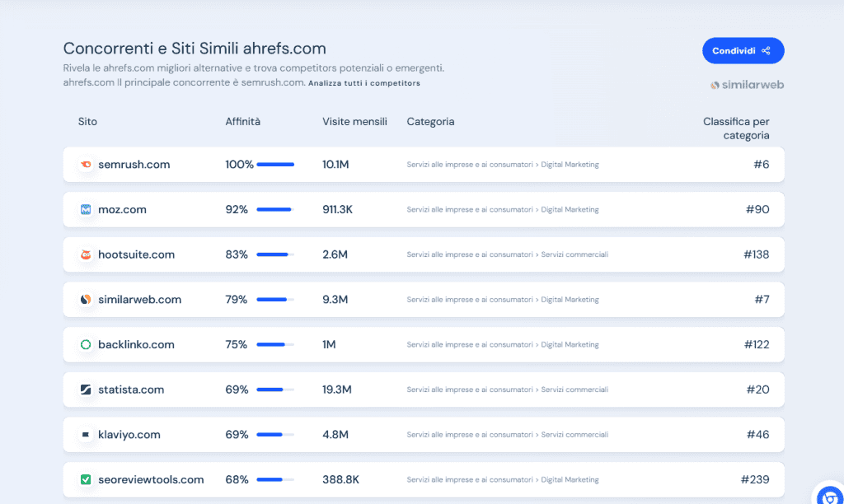Select the 2.6M monthly visits value
The height and width of the screenshot is (504, 844).
click(x=335, y=254)
